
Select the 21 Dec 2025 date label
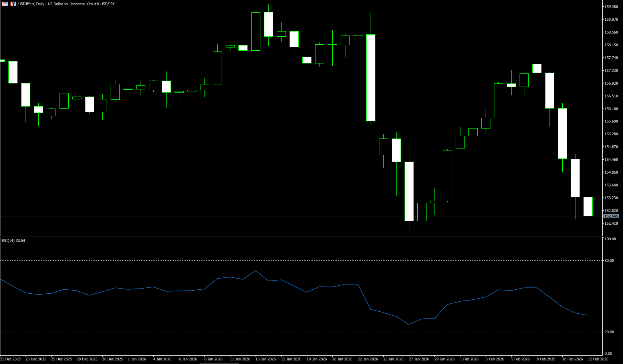[11, 359]
